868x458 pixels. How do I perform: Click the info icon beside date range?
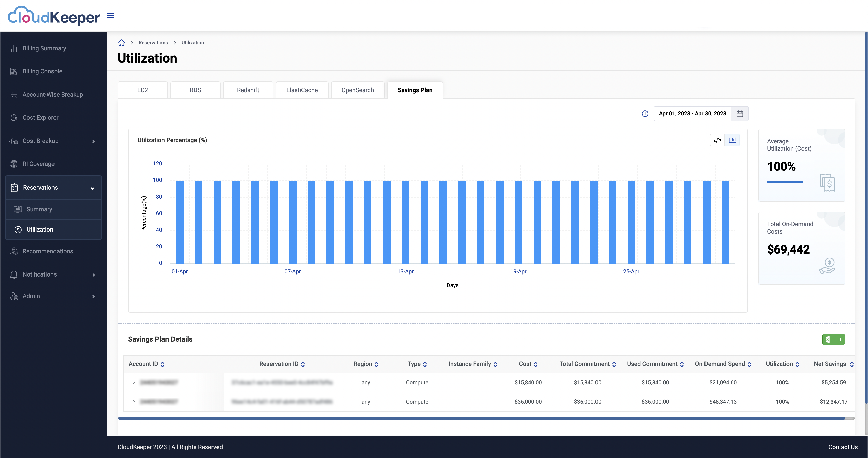click(645, 114)
